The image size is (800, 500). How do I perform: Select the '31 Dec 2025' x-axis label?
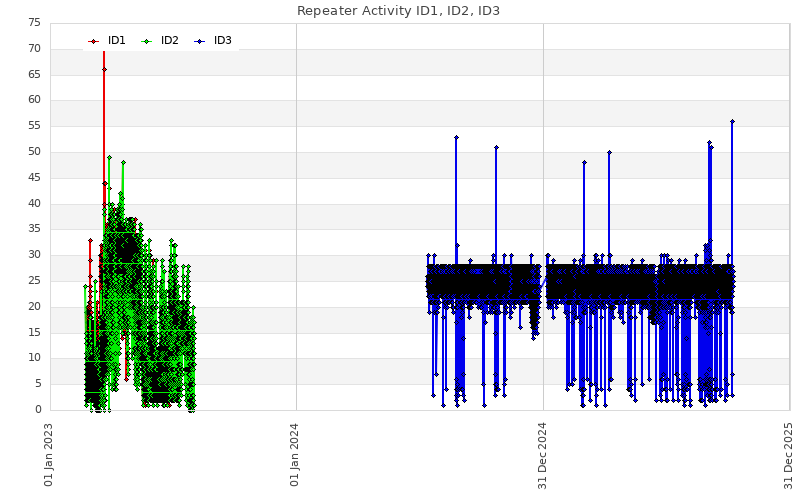789,454
